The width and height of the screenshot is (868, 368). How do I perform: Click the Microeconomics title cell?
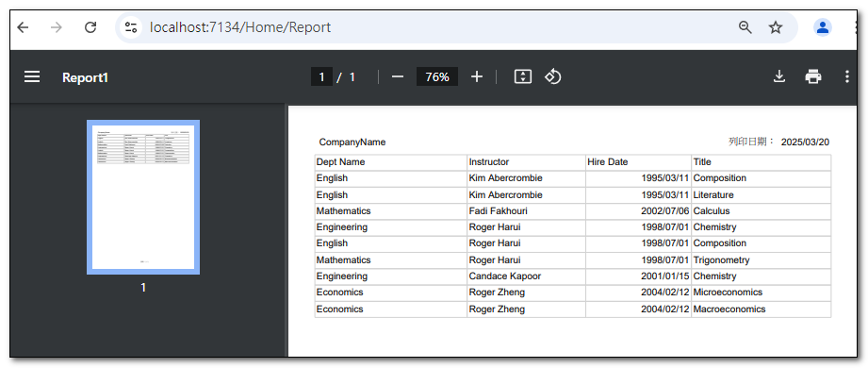click(762, 293)
